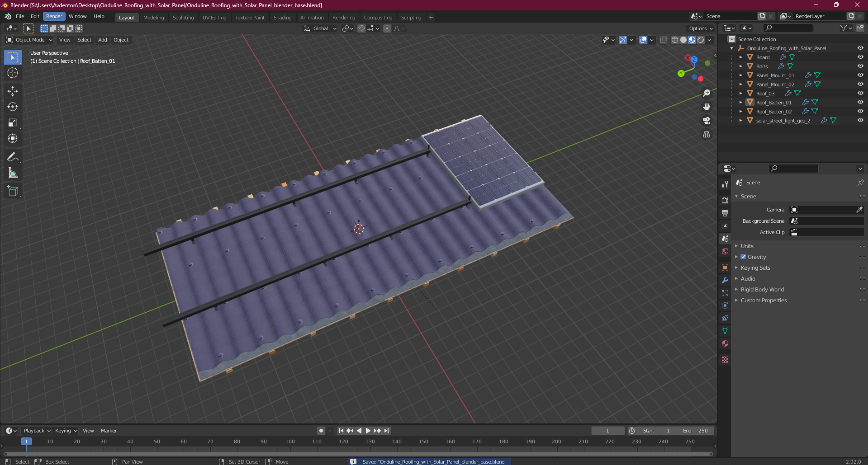Viewport: 868px width, 465px height.
Task: Select the Transform tool
Action: pyautogui.click(x=13, y=138)
